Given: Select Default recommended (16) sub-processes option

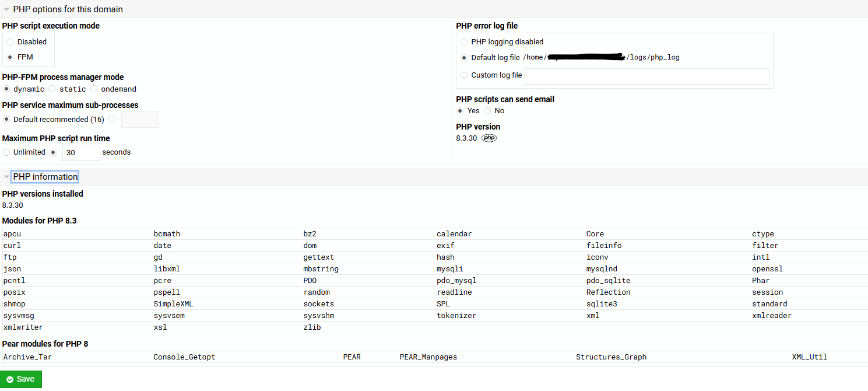Looking at the screenshot, I should click(x=6, y=120).
